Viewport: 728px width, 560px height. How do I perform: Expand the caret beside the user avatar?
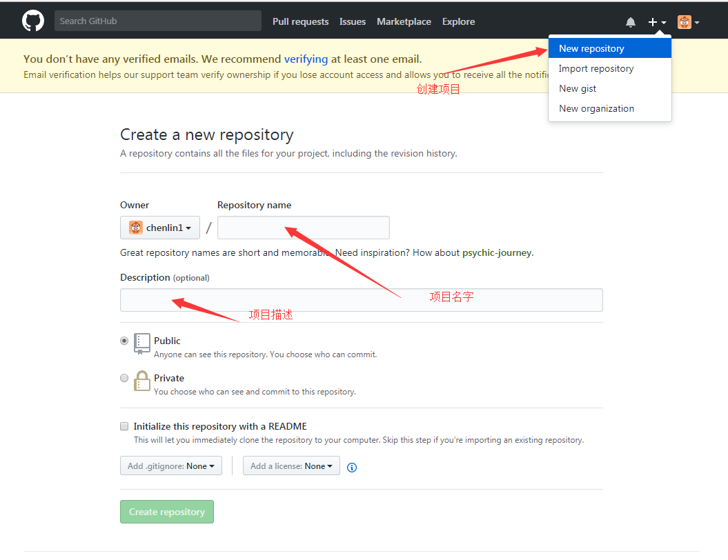click(696, 22)
